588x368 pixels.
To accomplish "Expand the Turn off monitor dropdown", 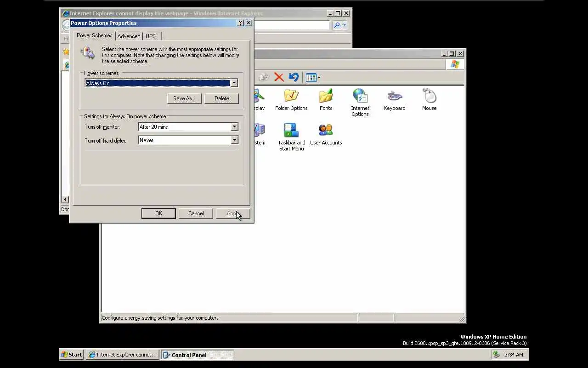I will click(234, 127).
